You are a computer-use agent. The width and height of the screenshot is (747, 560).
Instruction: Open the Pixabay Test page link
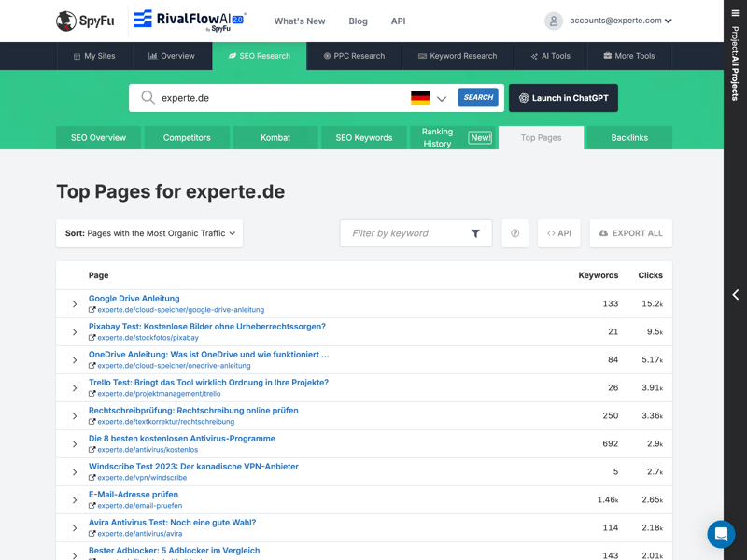click(206, 327)
